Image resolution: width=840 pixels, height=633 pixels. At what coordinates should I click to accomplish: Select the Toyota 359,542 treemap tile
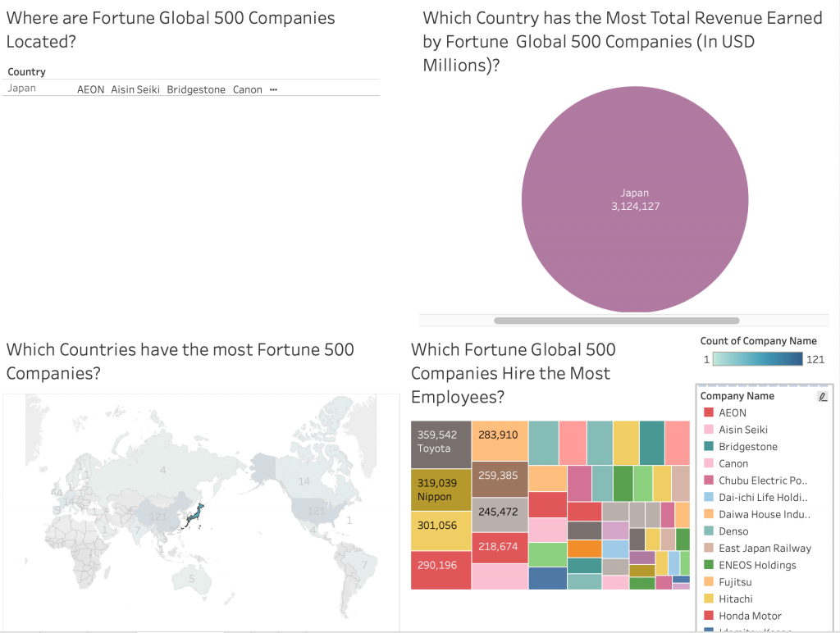click(441, 444)
